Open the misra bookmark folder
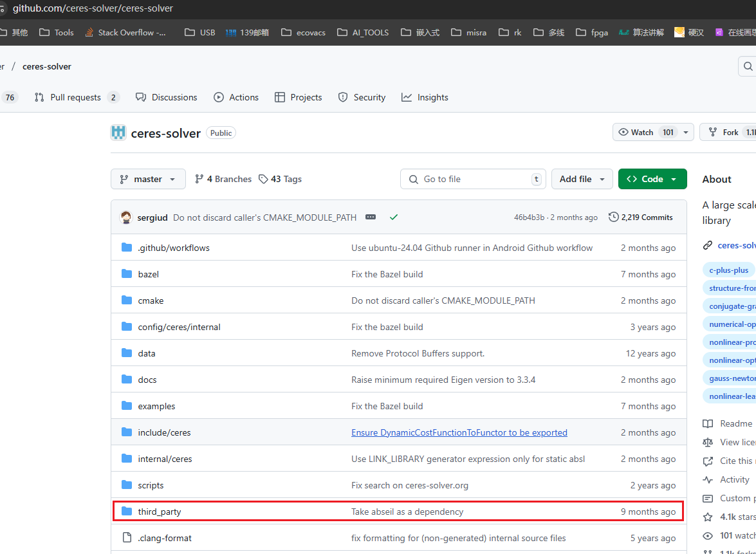 click(x=468, y=32)
